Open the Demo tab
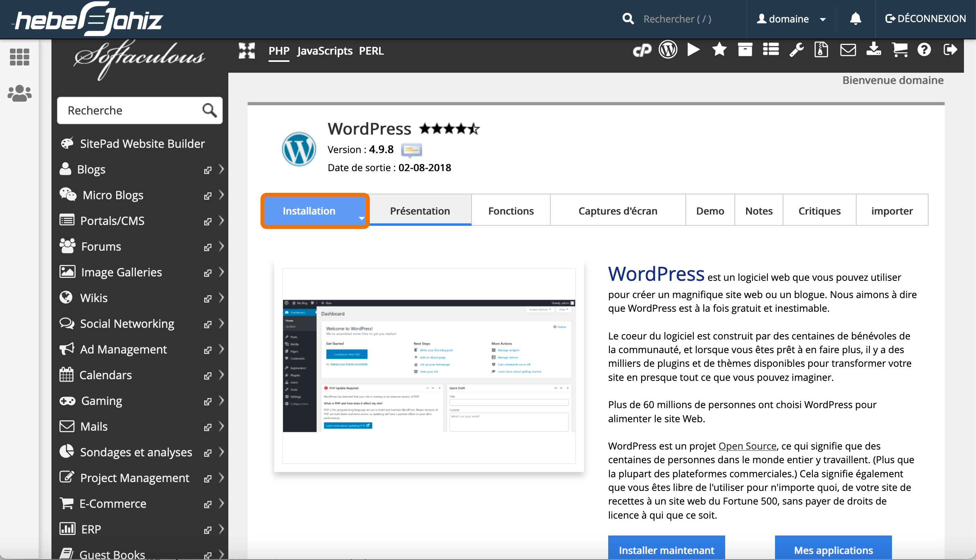This screenshot has width=976, height=560. point(710,211)
